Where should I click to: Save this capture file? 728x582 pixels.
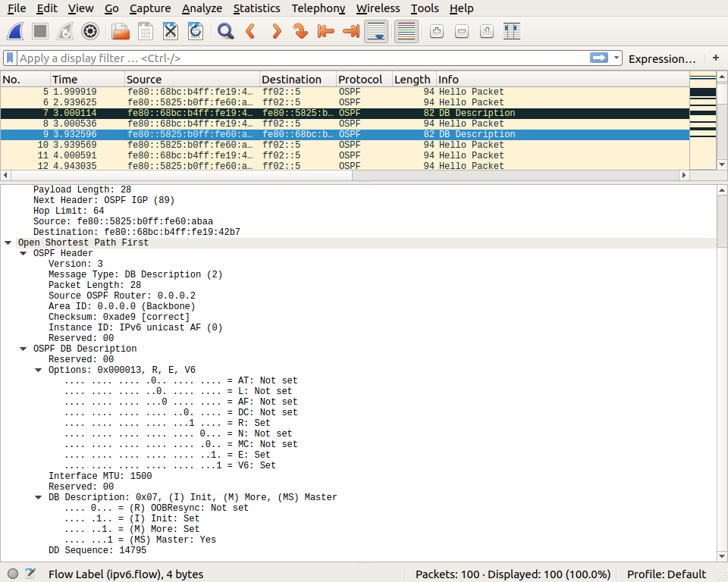point(146,32)
